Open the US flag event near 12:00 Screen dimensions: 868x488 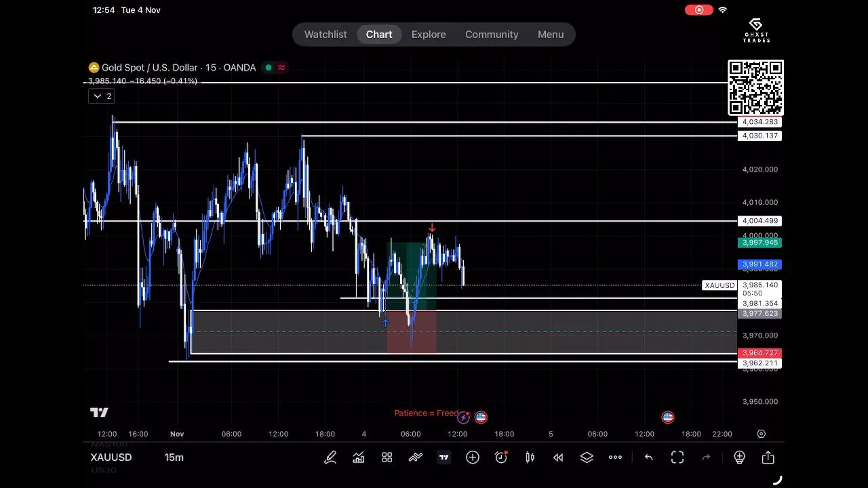pos(481,418)
